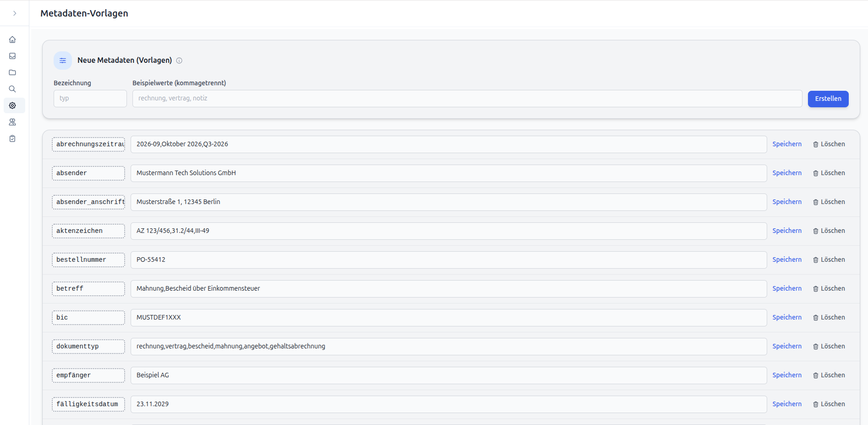Click the sliders icon in Neue Metadaten card
The image size is (868, 425).
coord(63,61)
